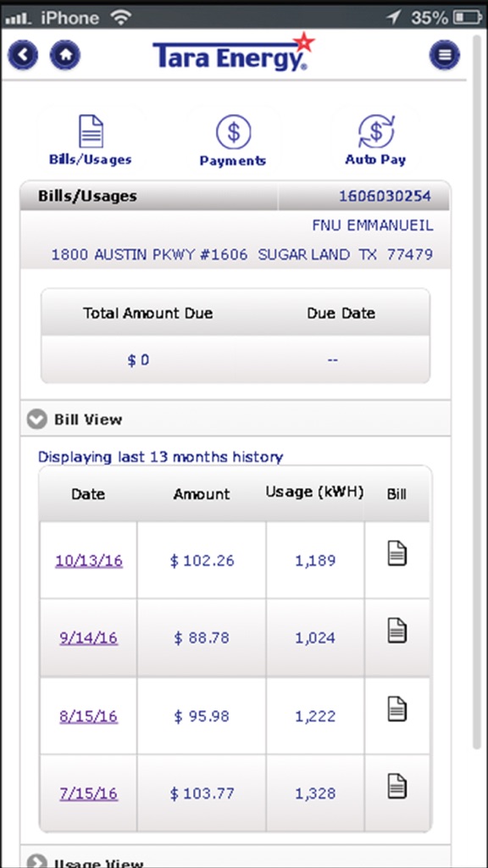View bill document for 7/15/16
This screenshot has height=868, width=488.
[396, 787]
